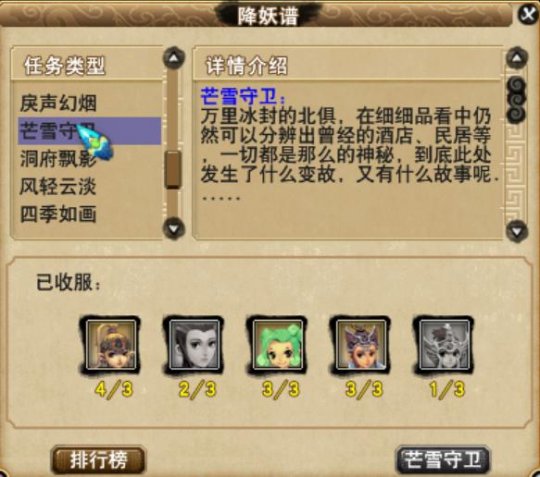
Task: Click the 4/3 capture count label
Action: [x=114, y=390]
